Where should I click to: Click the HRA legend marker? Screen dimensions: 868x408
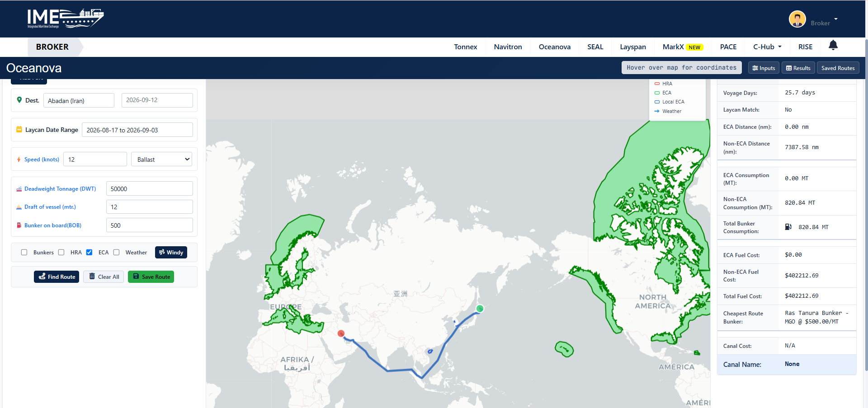657,84
